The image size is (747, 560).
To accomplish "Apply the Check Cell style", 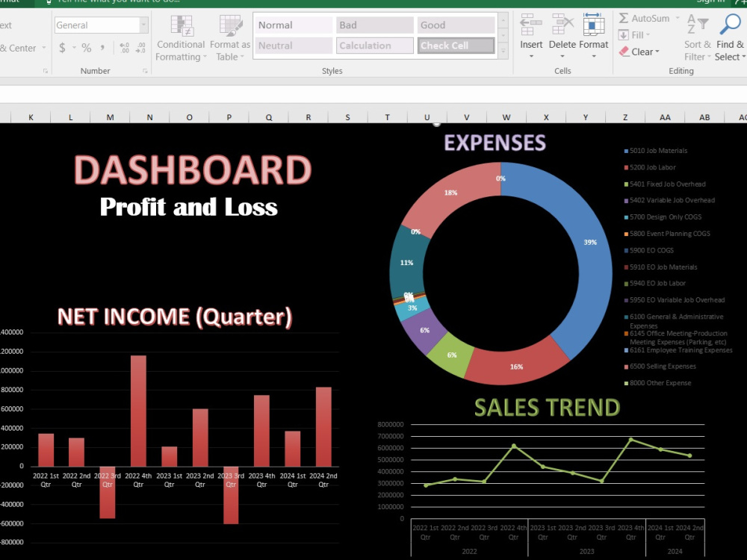I will pyautogui.click(x=456, y=46).
